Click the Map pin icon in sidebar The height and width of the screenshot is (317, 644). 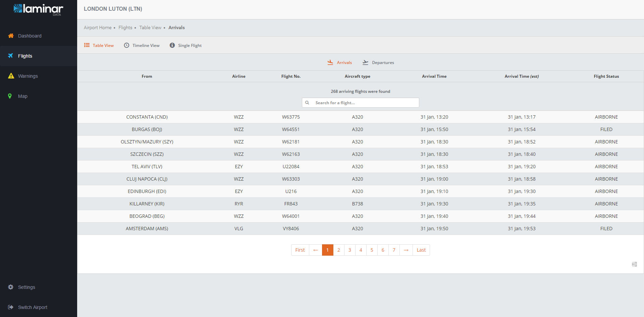point(10,96)
